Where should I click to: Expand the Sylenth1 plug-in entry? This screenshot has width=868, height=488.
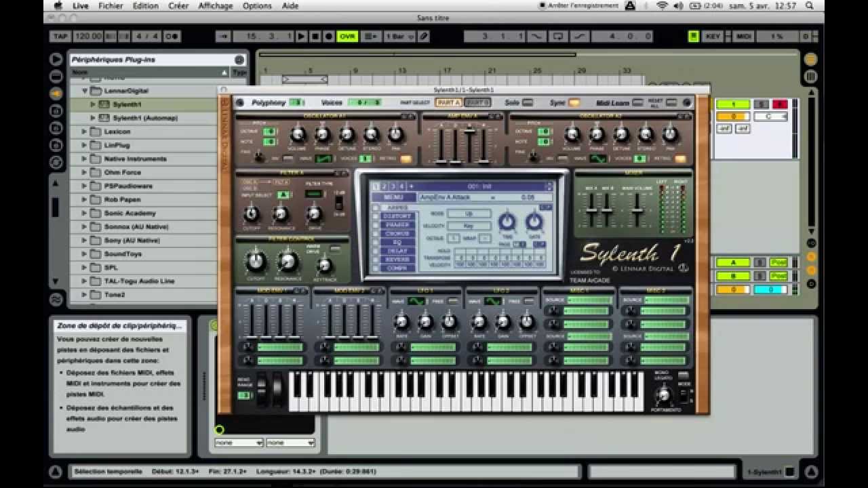tap(93, 104)
